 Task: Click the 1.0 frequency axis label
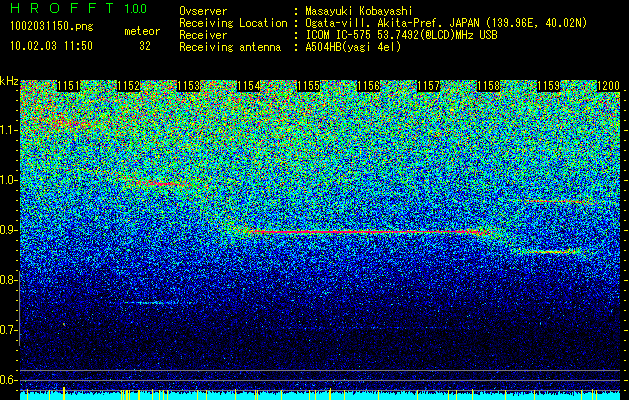(x=9, y=180)
